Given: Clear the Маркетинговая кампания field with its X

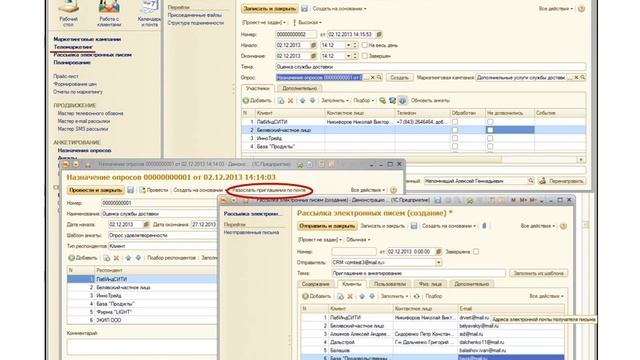Looking at the screenshot, I should (576, 78).
